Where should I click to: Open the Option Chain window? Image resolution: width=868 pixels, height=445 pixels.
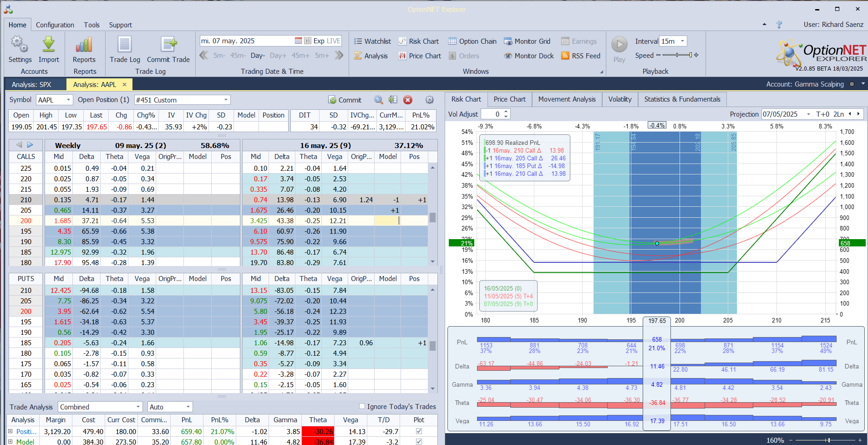click(x=472, y=41)
